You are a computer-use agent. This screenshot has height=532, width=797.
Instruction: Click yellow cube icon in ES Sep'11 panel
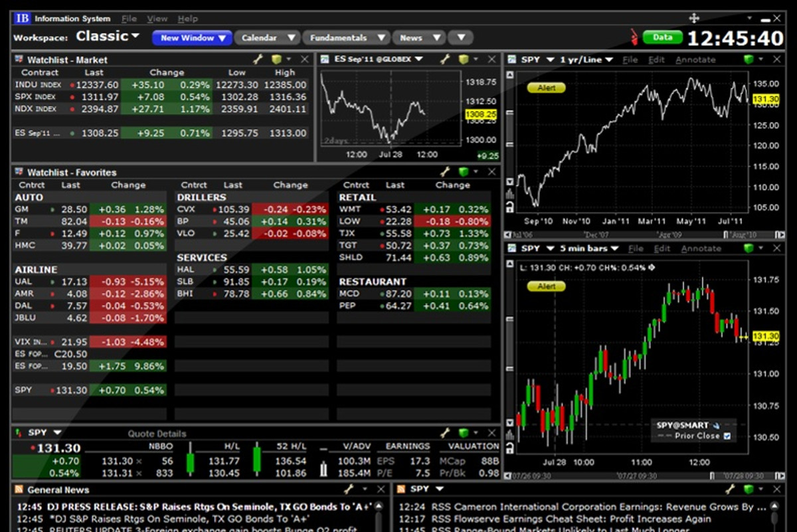464,60
